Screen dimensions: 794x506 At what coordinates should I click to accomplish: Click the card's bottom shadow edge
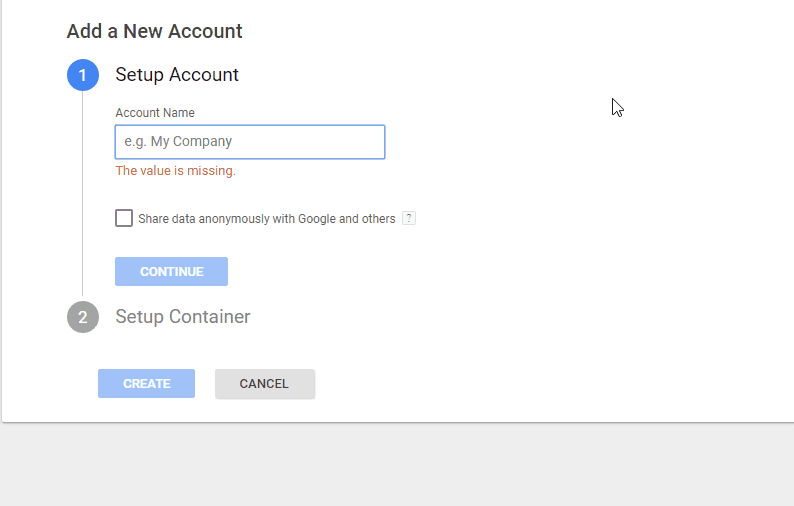tap(398, 422)
